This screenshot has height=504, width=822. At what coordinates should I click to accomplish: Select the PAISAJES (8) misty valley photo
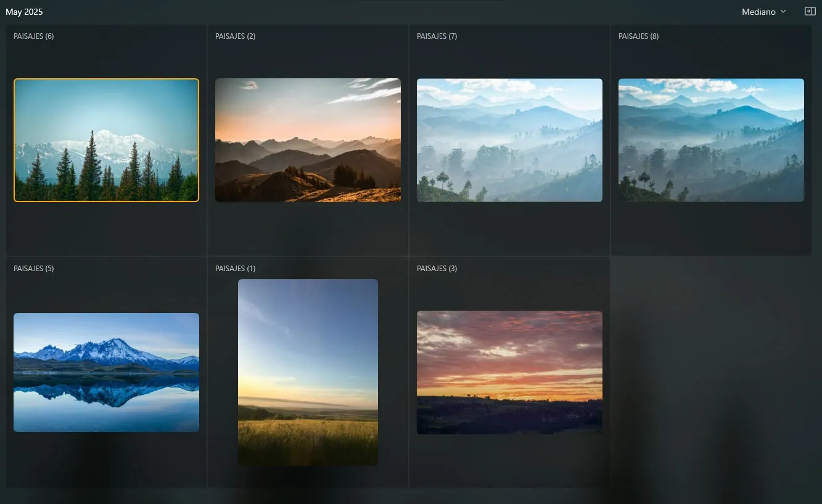click(x=711, y=140)
